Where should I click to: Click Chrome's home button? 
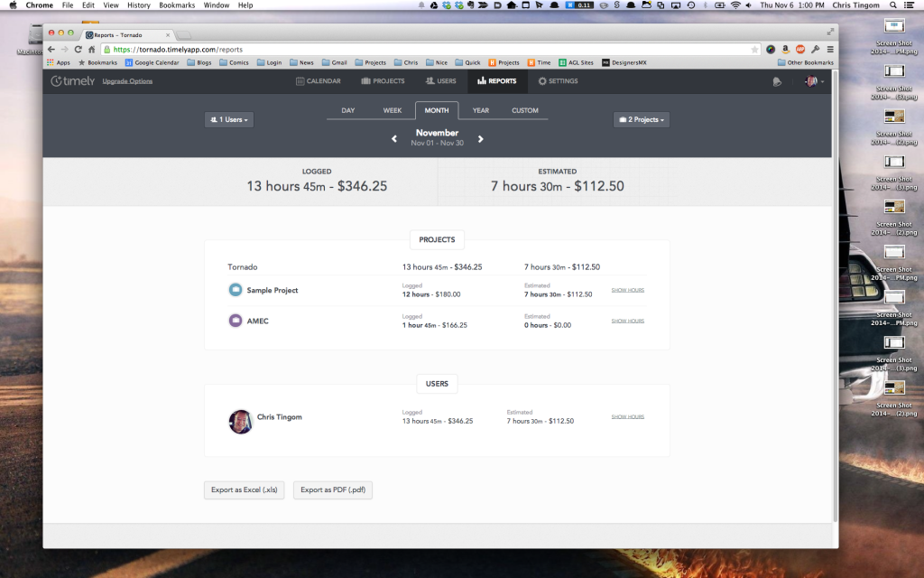pos(91,50)
